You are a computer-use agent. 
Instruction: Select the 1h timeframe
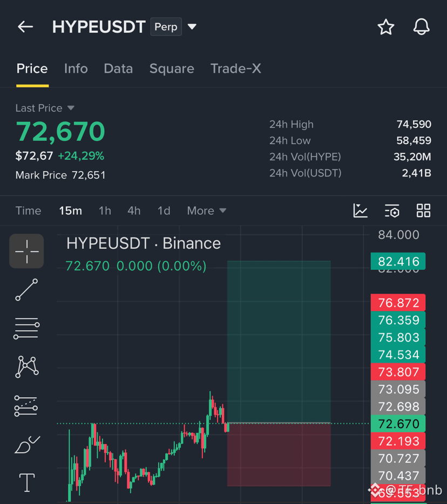105,211
